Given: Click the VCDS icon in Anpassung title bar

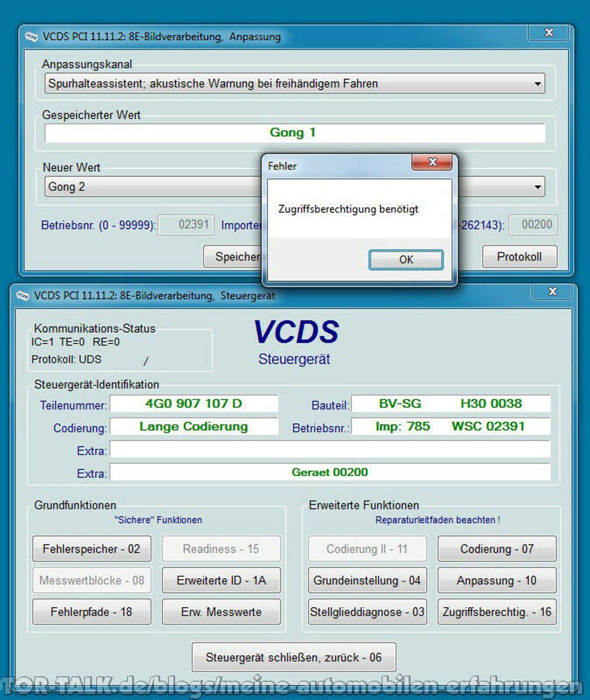Looking at the screenshot, I should click(x=32, y=36).
